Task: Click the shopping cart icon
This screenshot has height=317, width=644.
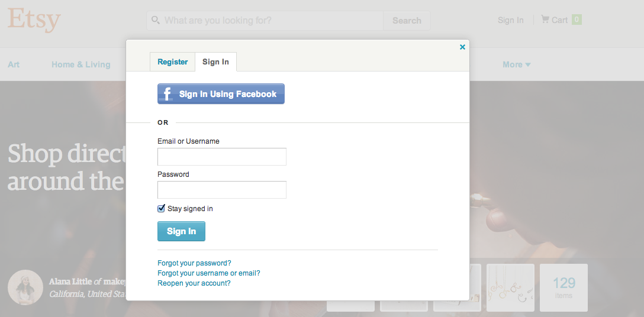Action: (x=545, y=19)
